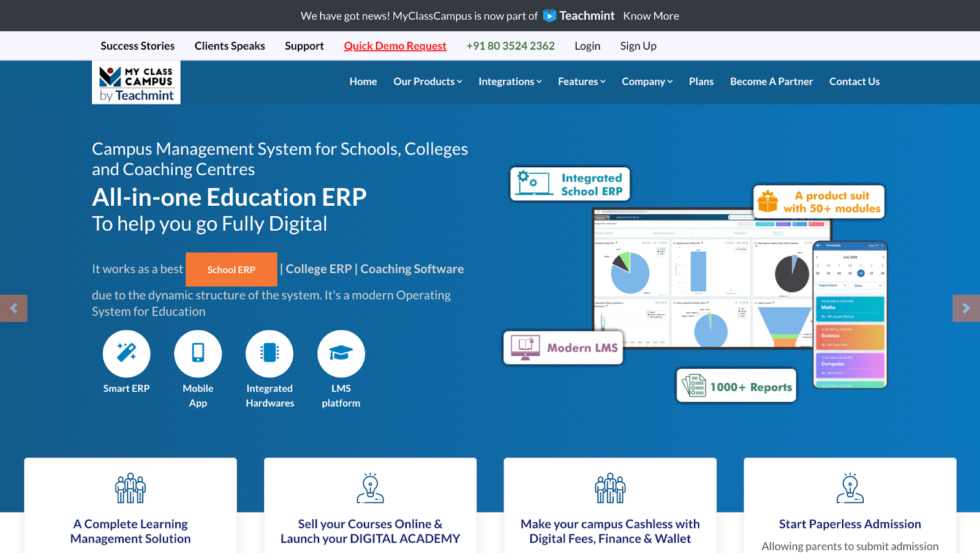Click lightbulb icon above Sell your Courses Online

tap(370, 488)
